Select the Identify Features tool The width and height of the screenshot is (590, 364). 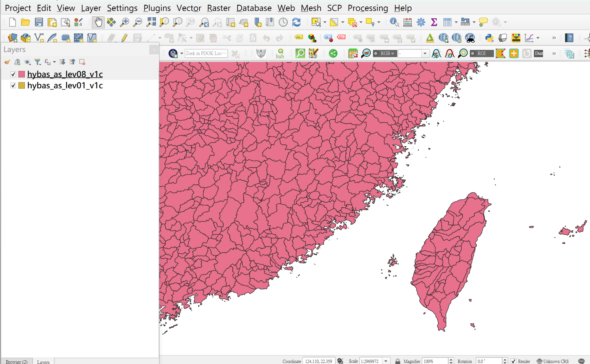pos(394,22)
